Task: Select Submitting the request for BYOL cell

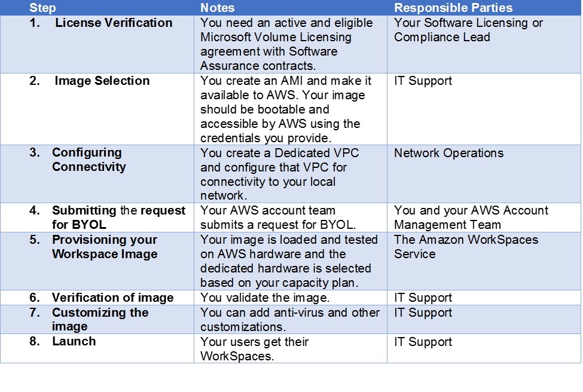Action: [x=97, y=218]
